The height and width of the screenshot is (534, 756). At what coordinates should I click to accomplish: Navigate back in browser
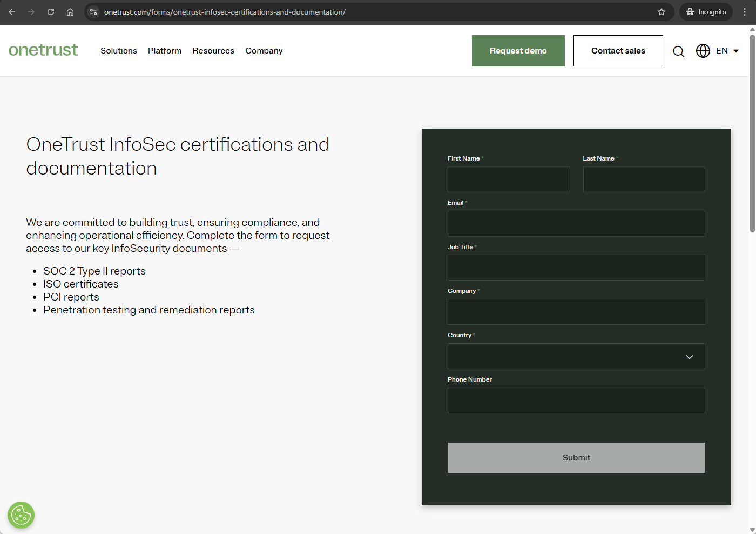[12, 12]
